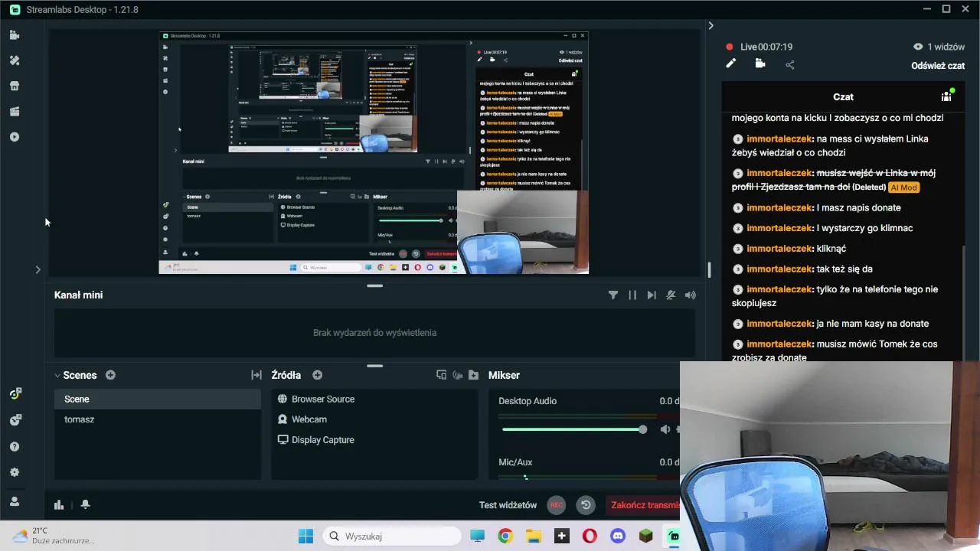980x551 pixels.
Task: Collapse the Scenes collection dropdown chevron
Action: click(57, 376)
